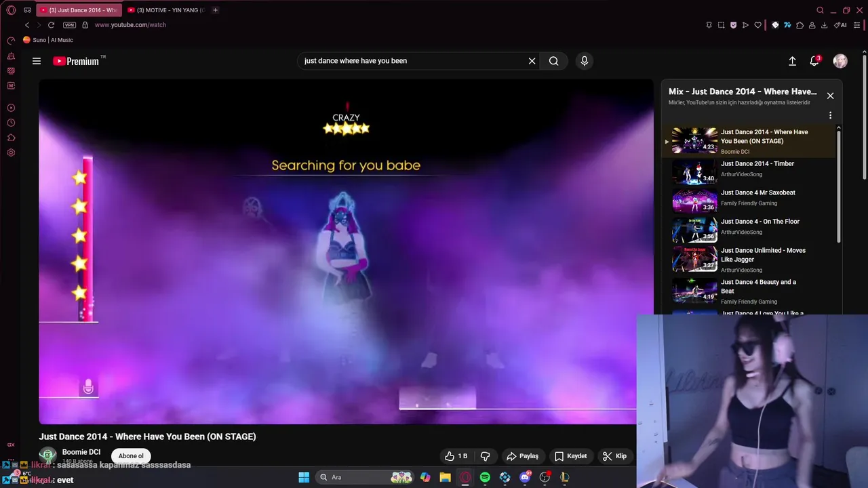Select Just Dance 4 Beauty and a Beat
868x488 pixels.
(x=749, y=291)
